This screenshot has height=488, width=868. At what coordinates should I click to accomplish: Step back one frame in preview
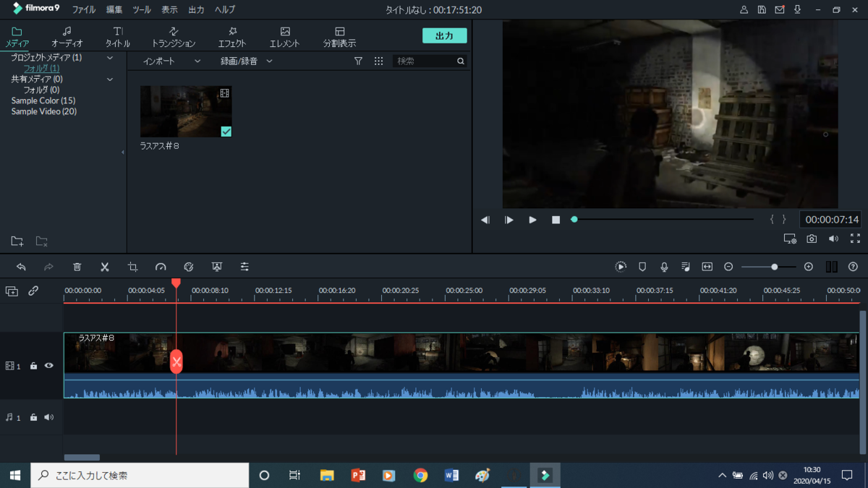pos(485,220)
